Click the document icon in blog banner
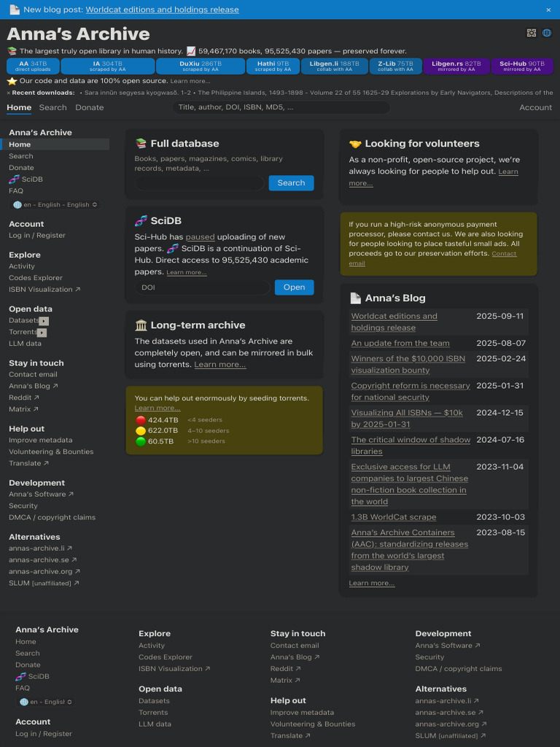 click(x=14, y=9)
